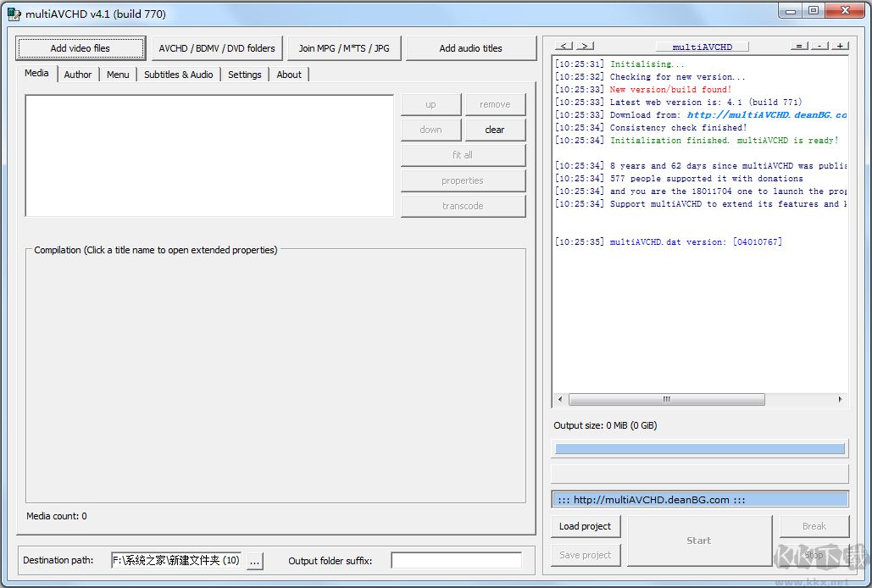This screenshot has height=588, width=872.
Task: Click the Add video files button
Action: pos(81,48)
